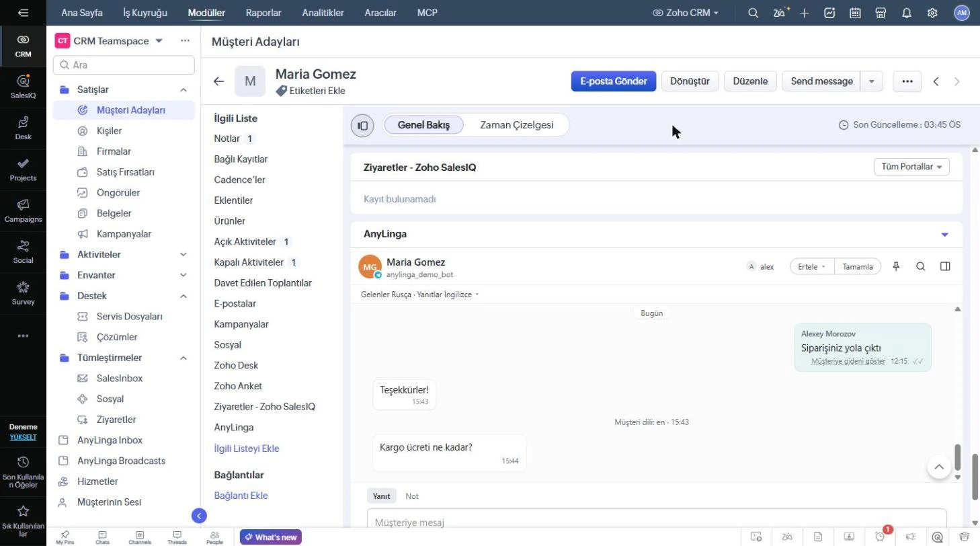Open My Pins in the bottom bar
980x546 pixels.
click(65, 537)
